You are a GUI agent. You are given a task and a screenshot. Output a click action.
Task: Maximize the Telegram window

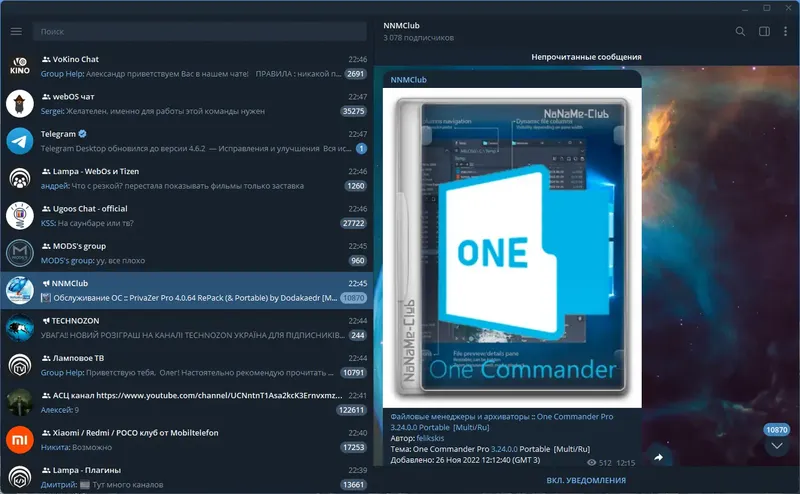pos(767,8)
